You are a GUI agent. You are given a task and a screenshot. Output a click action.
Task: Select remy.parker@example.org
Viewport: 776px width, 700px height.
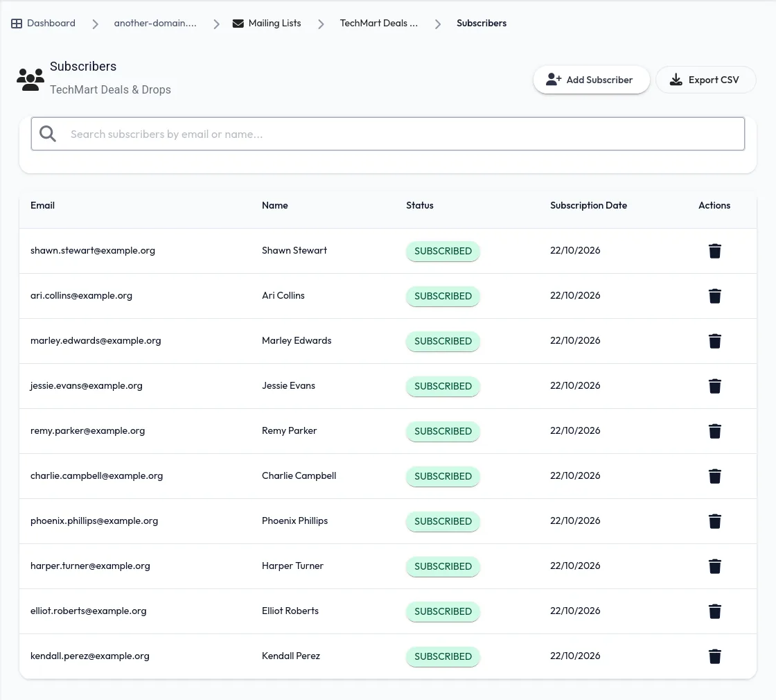[87, 430]
